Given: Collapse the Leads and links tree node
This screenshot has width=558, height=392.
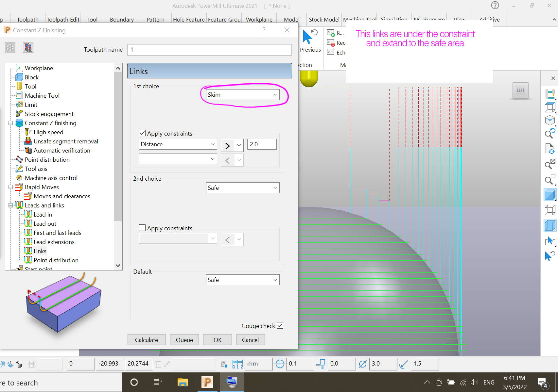Looking at the screenshot, I should [x=11, y=205].
